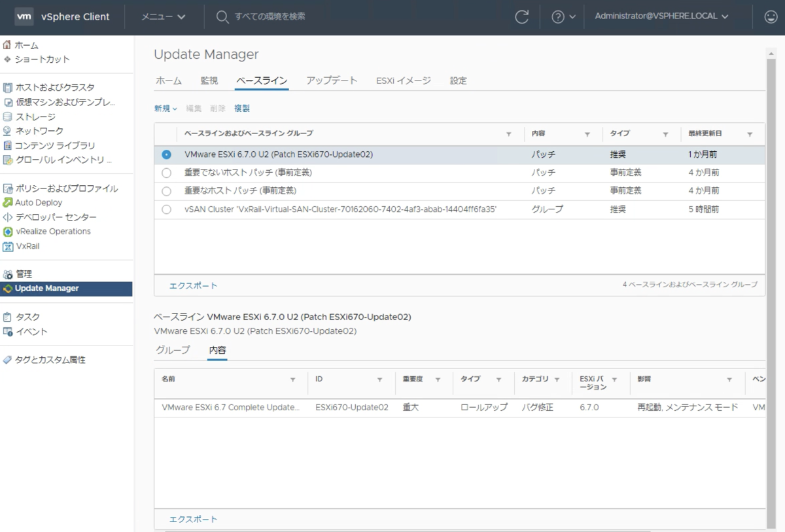Open the help question mark icon
The height and width of the screenshot is (532, 785).
click(x=558, y=17)
